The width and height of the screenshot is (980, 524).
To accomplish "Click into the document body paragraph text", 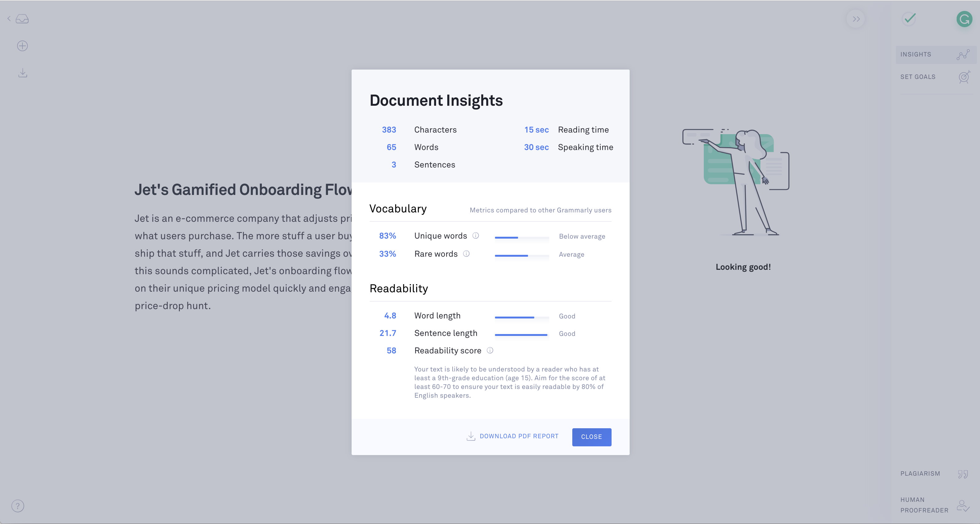I will pos(243,262).
